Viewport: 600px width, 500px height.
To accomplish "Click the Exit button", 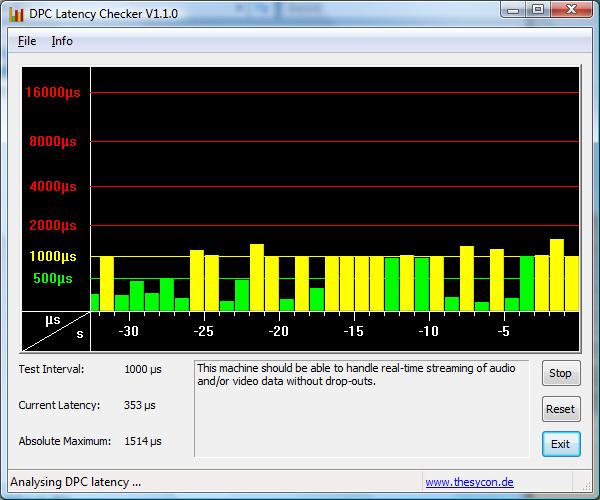I will 560,443.
